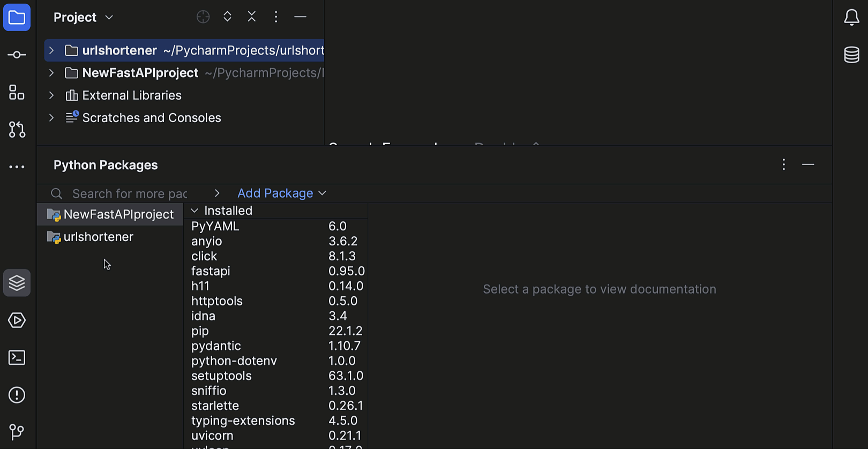Open Python Packages panel options menu

[783, 164]
